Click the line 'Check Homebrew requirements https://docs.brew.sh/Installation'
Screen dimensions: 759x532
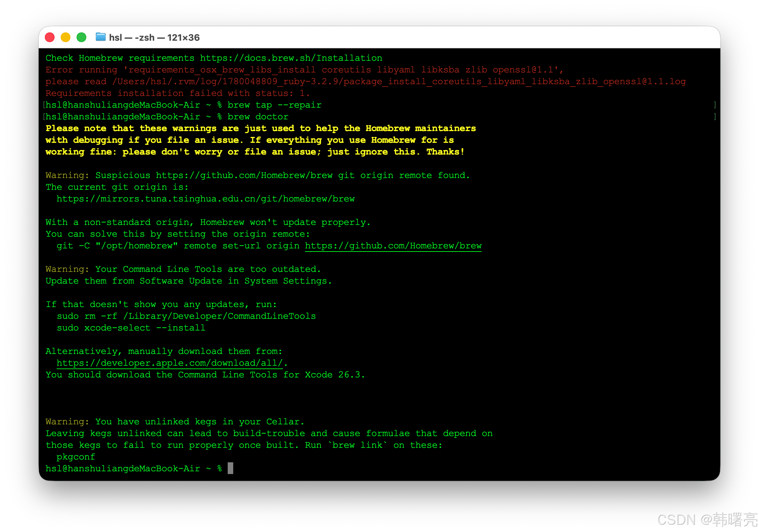pos(214,58)
